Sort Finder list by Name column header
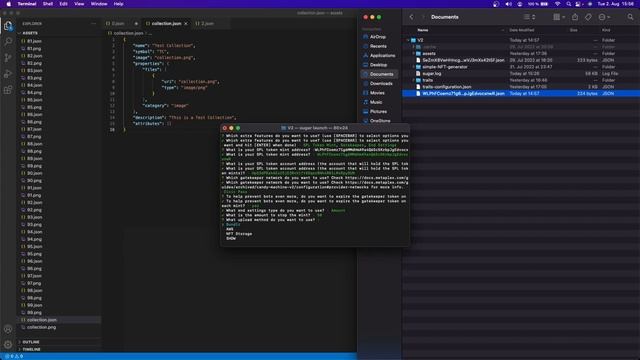 (x=423, y=30)
